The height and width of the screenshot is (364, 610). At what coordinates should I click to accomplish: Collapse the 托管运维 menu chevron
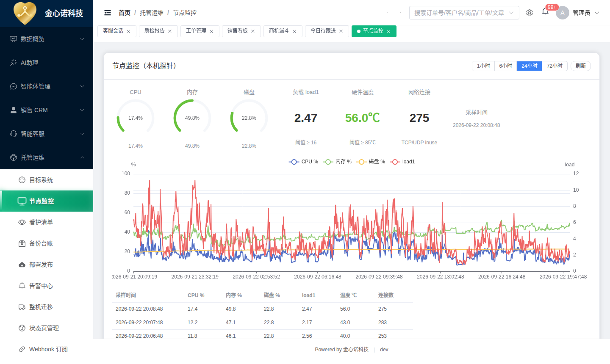click(x=82, y=157)
